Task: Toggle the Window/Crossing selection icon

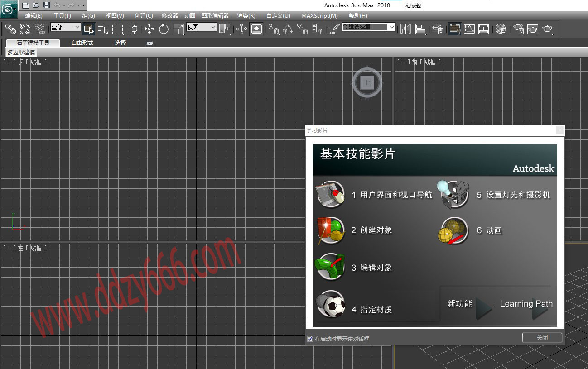Action: (x=132, y=29)
